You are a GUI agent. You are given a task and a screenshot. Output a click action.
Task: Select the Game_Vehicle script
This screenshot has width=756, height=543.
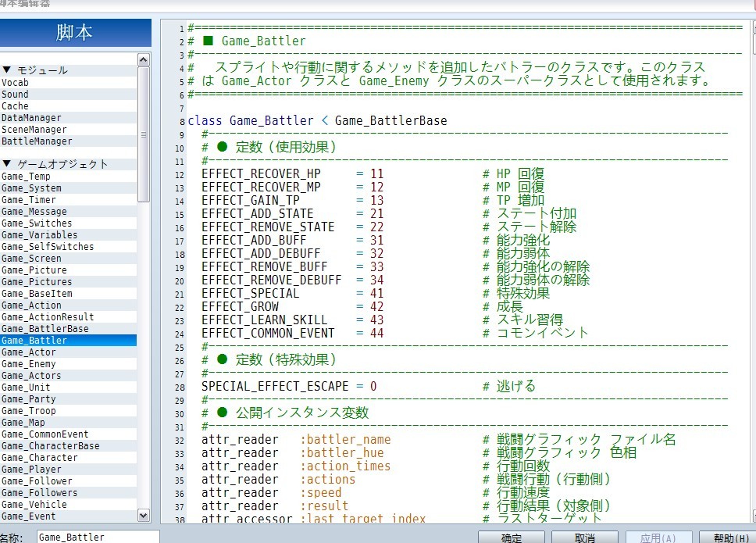point(69,505)
